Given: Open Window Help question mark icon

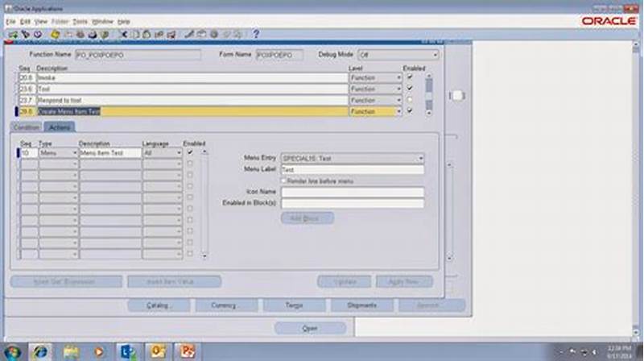Looking at the screenshot, I should (x=256, y=35).
